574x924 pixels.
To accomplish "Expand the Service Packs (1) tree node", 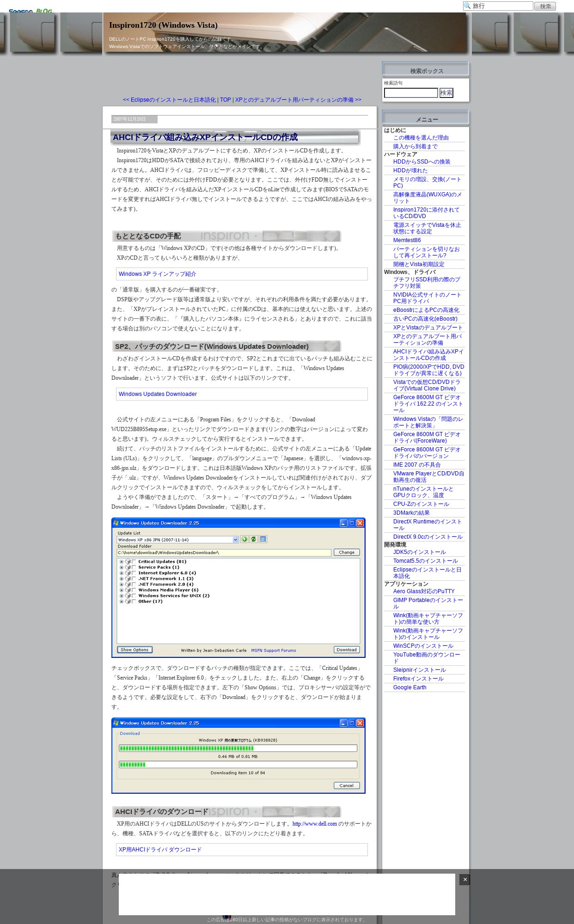I will [x=122, y=567].
